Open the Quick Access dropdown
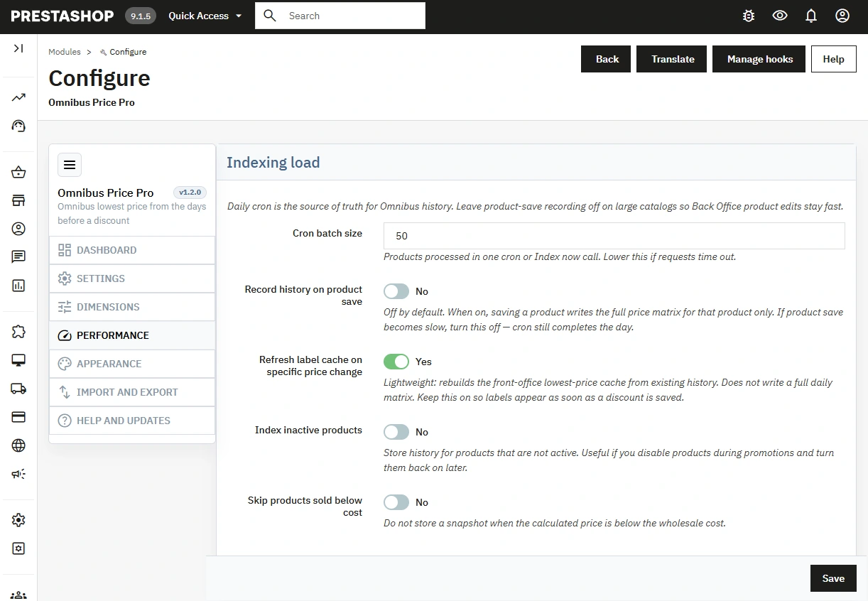This screenshot has width=868, height=601. click(x=205, y=16)
